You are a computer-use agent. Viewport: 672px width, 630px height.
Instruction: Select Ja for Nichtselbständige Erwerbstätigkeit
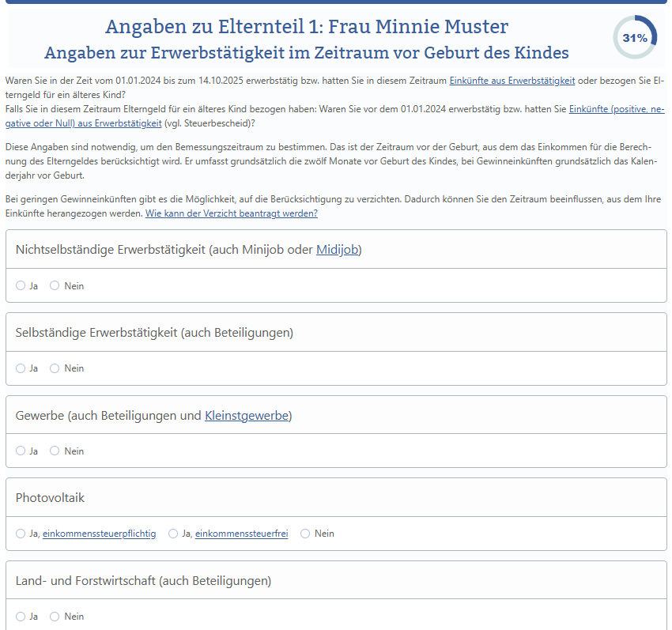pos(20,285)
